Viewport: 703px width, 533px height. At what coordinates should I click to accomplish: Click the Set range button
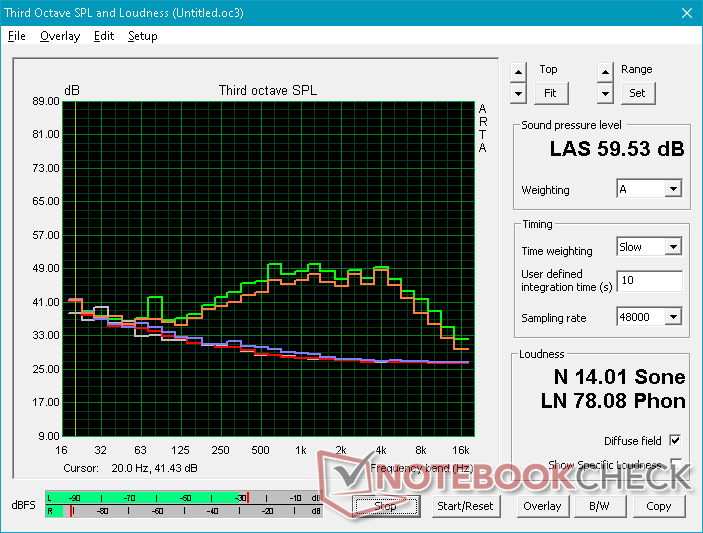tap(637, 93)
